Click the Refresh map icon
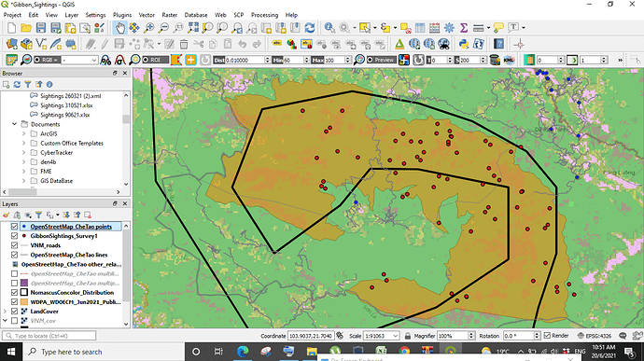This screenshot has height=361, width=644. [310, 27]
